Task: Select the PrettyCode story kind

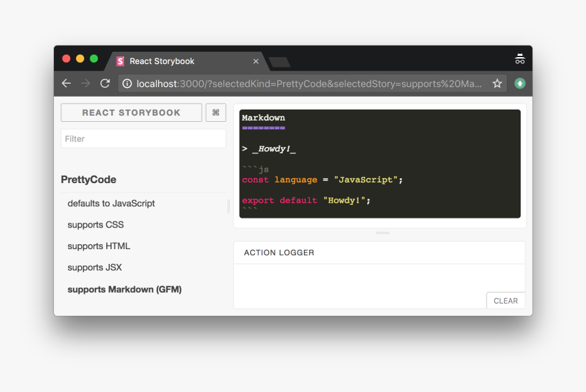Action: [89, 180]
